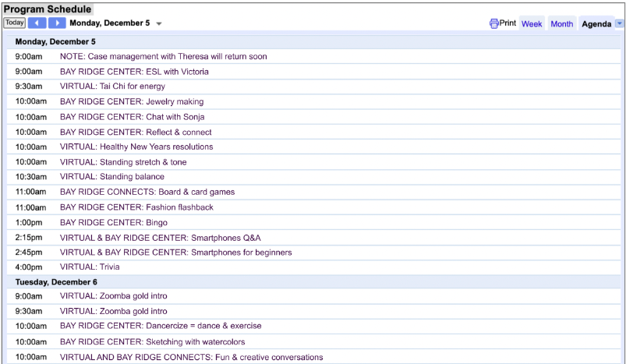626x364 pixels.
Task: Click the printer Print icon
Action: pyautogui.click(x=493, y=23)
